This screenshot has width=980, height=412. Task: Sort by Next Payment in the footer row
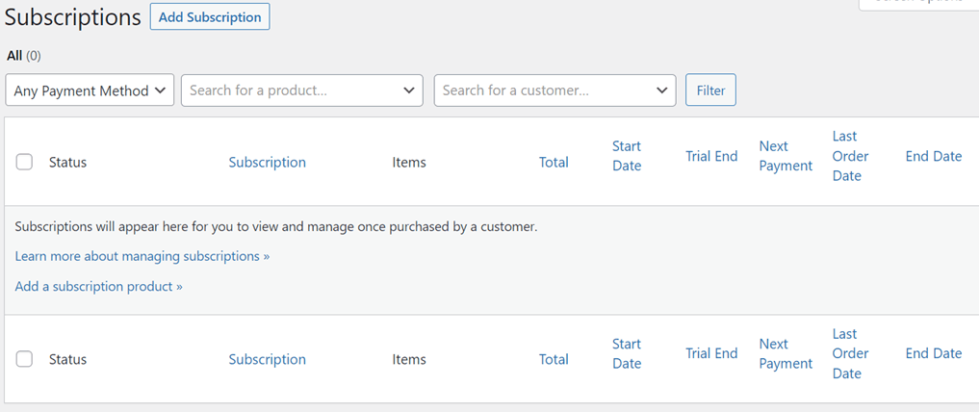(786, 353)
